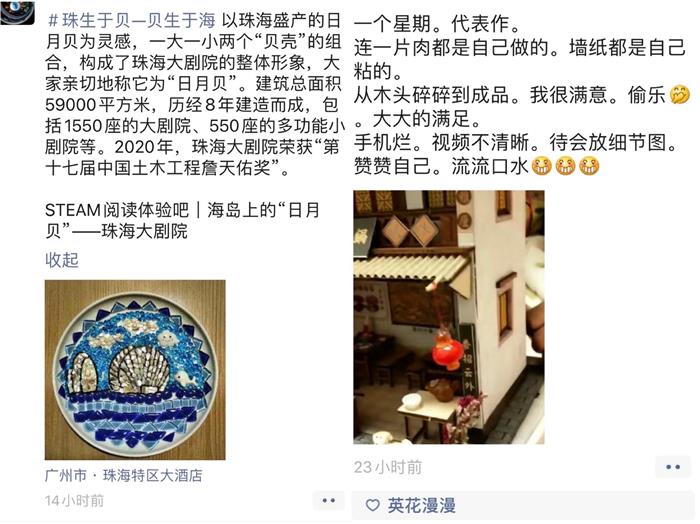This screenshot has width=700, height=524.
Task: Open the two-dot menu on the 14小时前 post
Action: tap(329, 500)
